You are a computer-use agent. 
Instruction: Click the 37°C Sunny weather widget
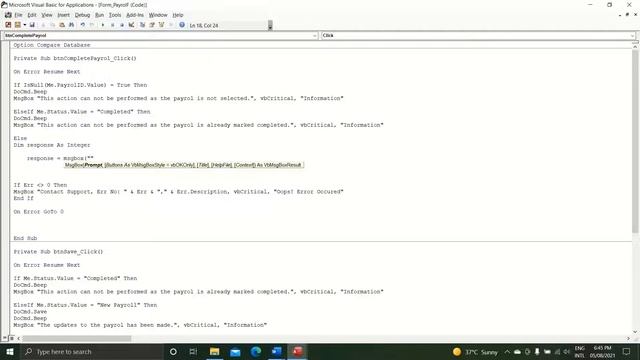(x=476, y=351)
